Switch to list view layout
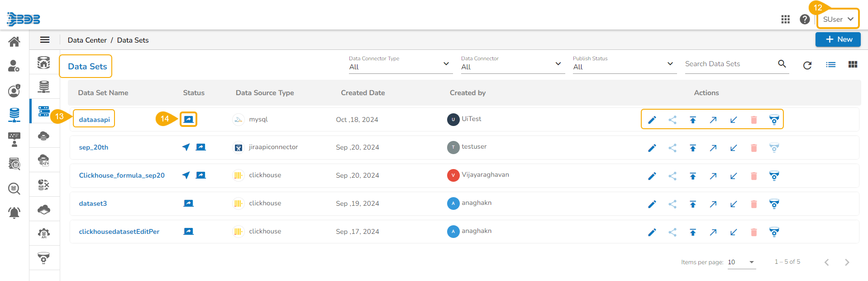This screenshot has width=868, height=281. click(x=830, y=65)
